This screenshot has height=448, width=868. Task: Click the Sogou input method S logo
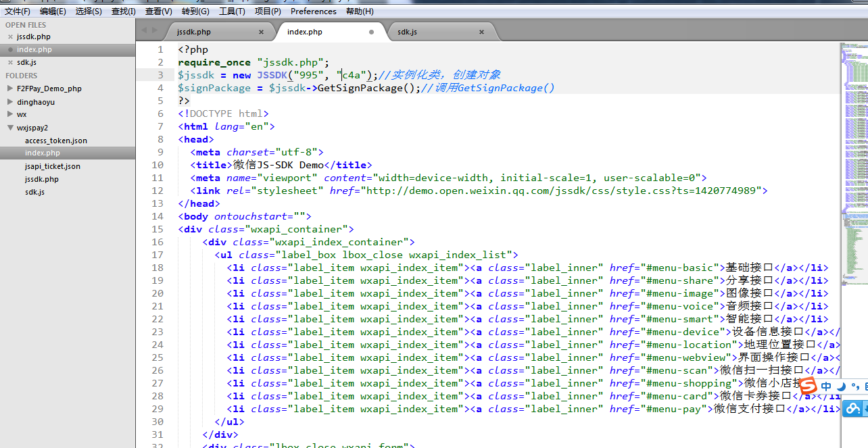(x=809, y=386)
